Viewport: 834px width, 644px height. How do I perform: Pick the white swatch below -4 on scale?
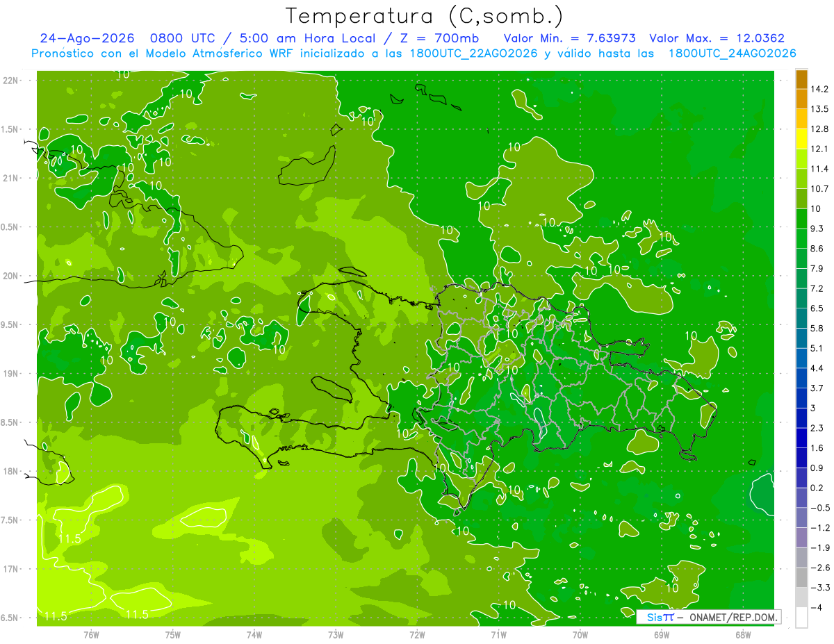point(802,618)
